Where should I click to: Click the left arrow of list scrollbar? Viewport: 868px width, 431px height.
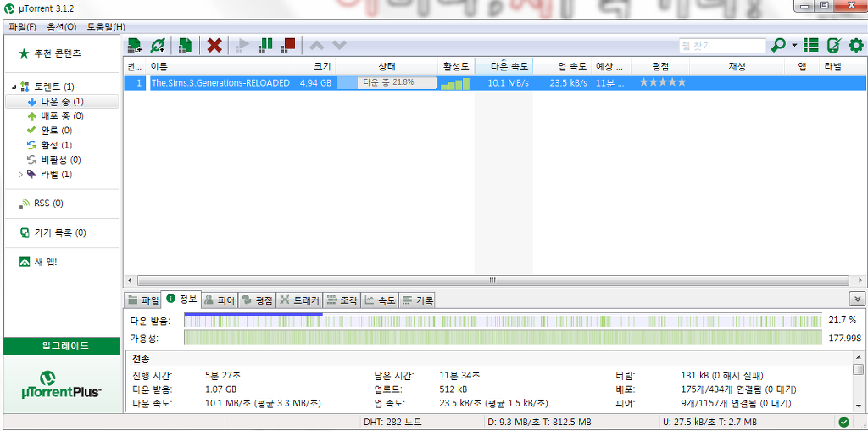click(x=130, y=280)
